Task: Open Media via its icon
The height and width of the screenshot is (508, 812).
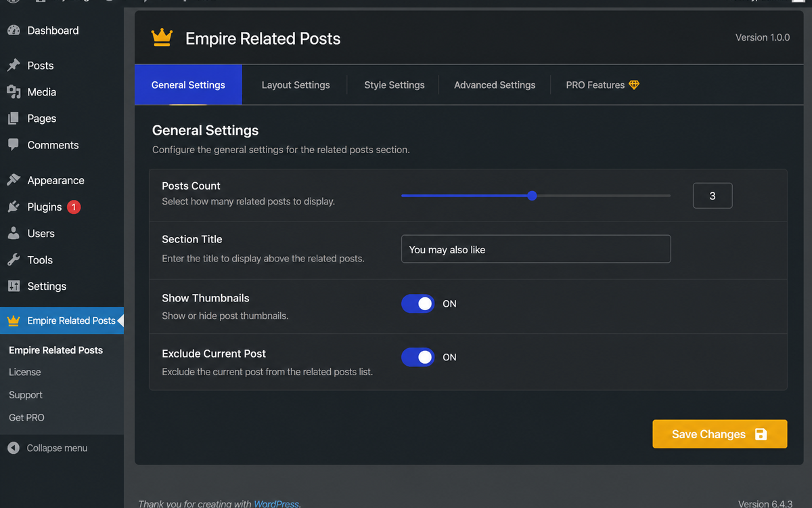Action: pos(14,92)
